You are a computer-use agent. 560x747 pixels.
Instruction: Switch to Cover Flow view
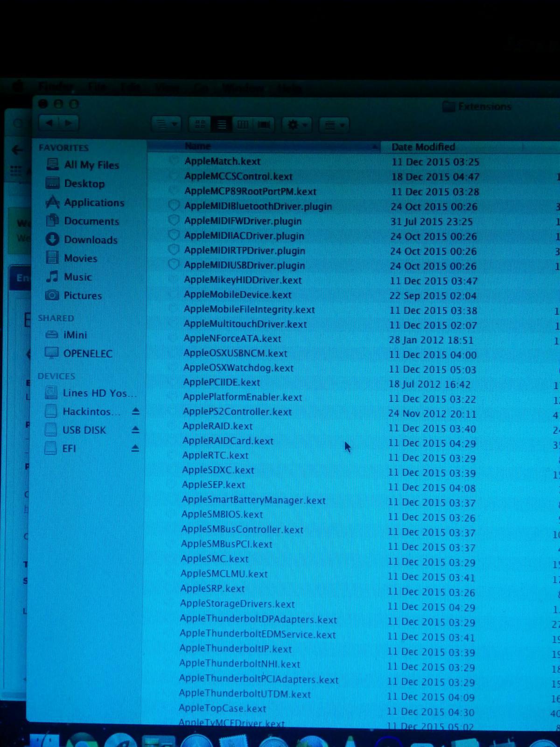[x=264, y=125]
